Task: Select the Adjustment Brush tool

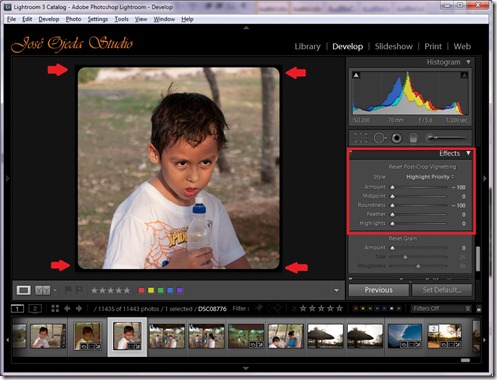Action: point(446,137)
